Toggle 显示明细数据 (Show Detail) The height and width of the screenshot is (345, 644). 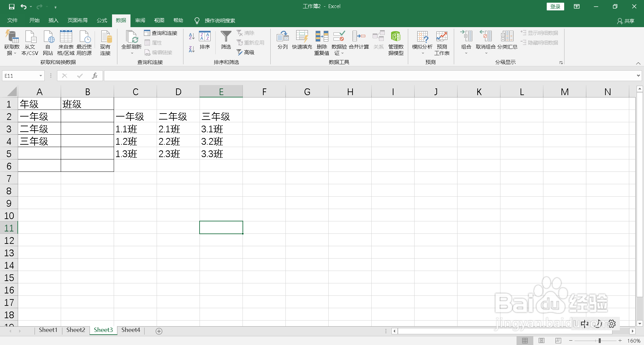(539, 33)
